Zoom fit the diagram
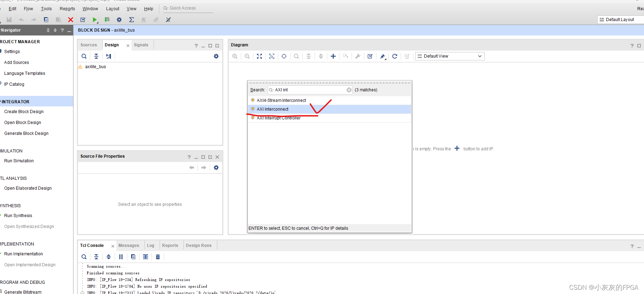This screenshot has height=294, width=644. [259, 56]
